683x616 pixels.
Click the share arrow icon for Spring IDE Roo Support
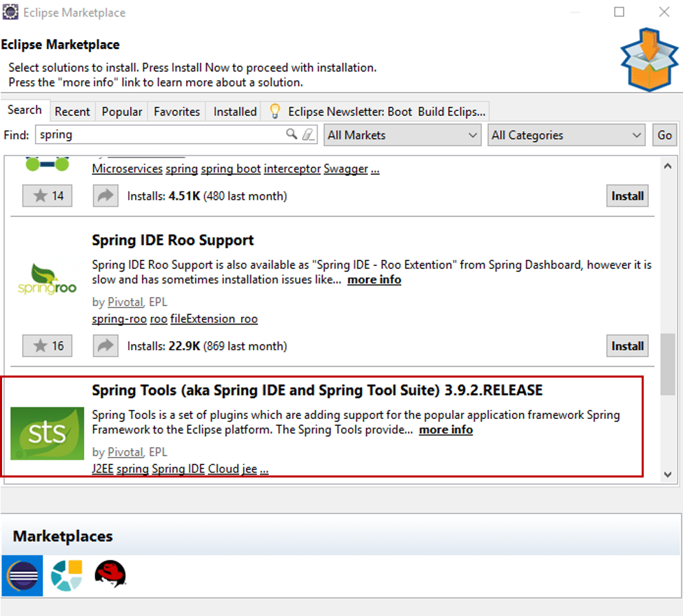click(105, 346)
